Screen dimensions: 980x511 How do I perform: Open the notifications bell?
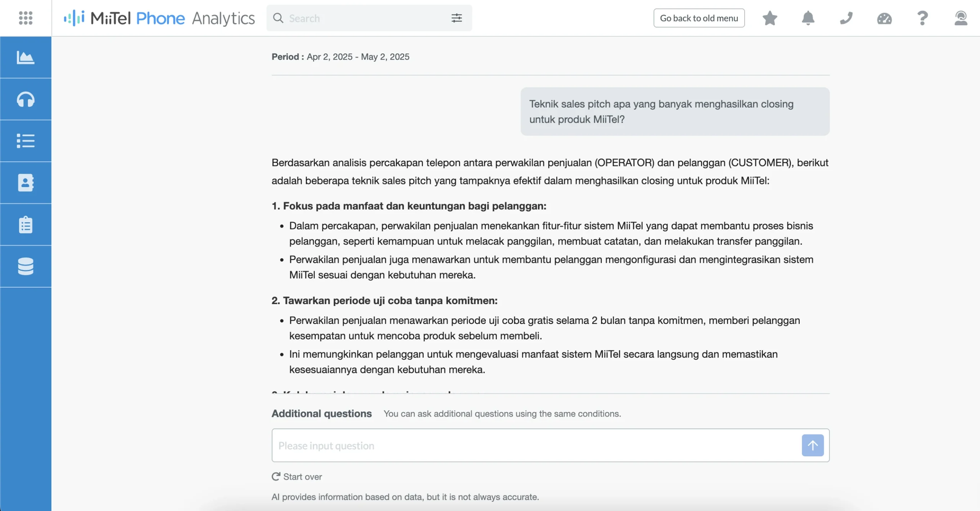click(x=808, y=18)
